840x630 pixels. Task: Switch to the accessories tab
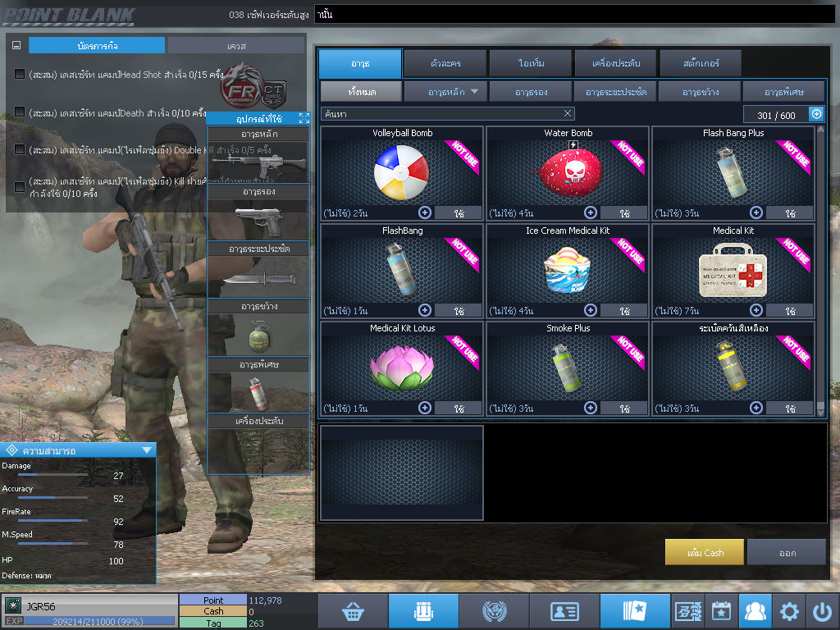click(x=615, y=64)
